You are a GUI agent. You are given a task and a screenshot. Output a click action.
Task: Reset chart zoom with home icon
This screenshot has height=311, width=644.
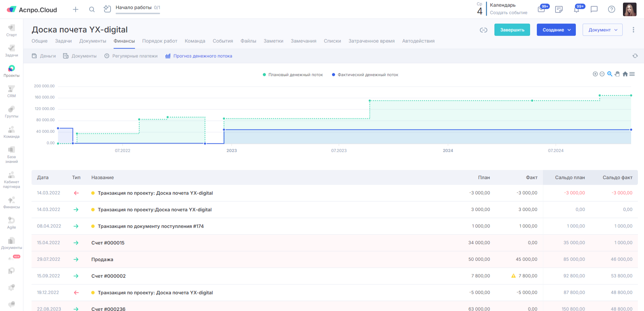pos(625,74)
